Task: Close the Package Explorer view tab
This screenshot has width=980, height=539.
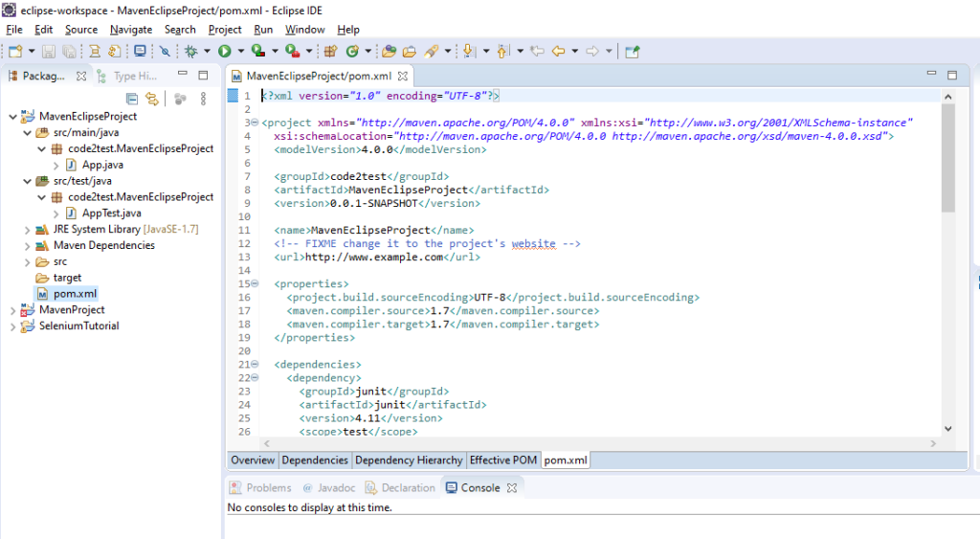Action: tap(81, 76)
